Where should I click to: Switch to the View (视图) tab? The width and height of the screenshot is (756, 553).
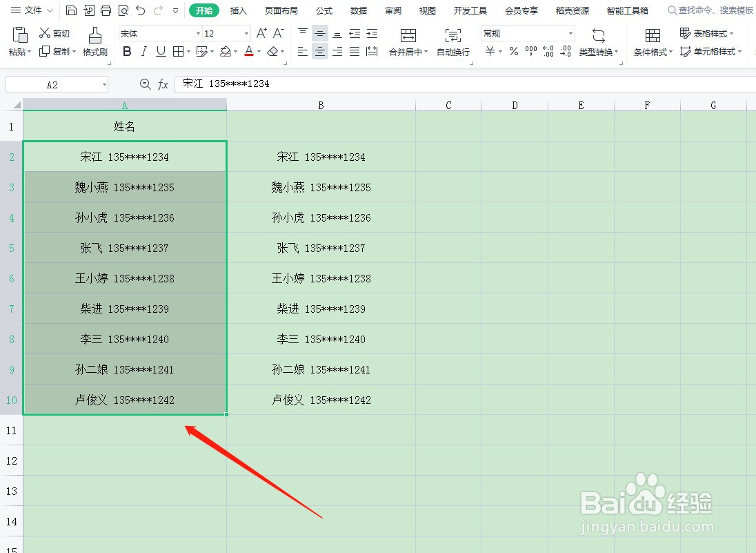tap(427, 10)
